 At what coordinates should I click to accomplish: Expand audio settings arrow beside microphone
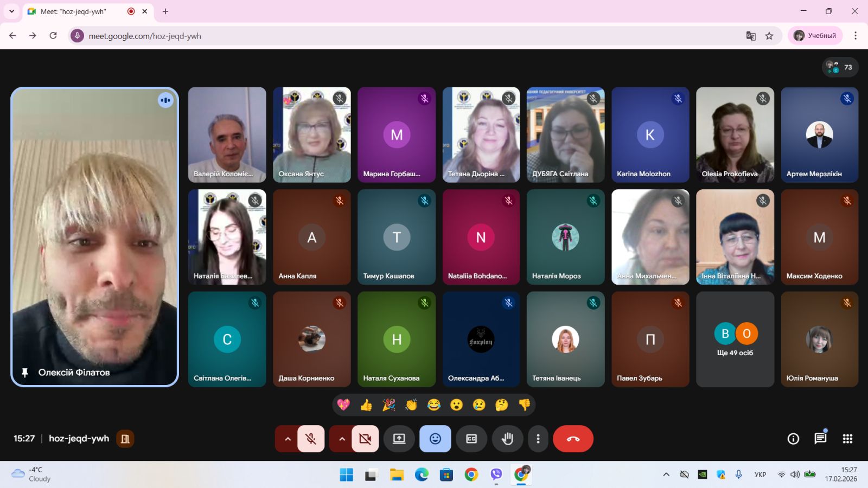288,439
